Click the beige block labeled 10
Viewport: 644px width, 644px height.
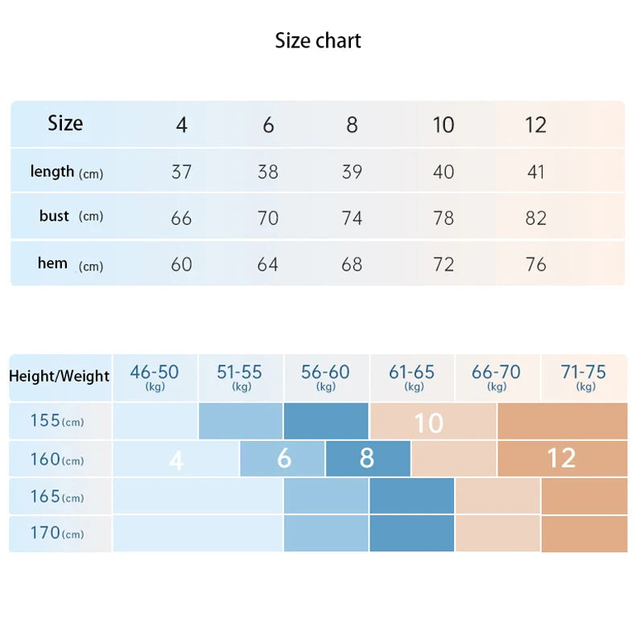[x=429, y=423]
